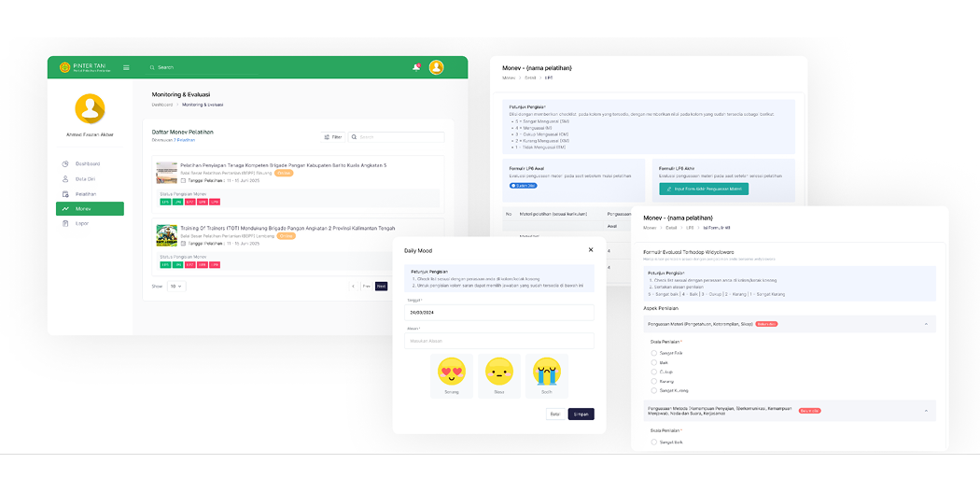
Task: Click the Prev pagination button
Action: click(367, 287)
